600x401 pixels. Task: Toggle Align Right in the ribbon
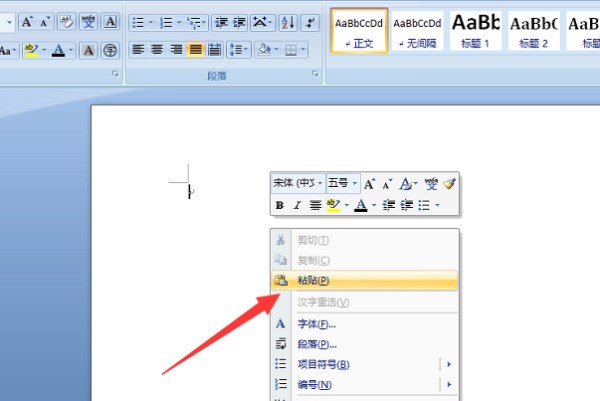pyautogui.click(x=176, y=50)
